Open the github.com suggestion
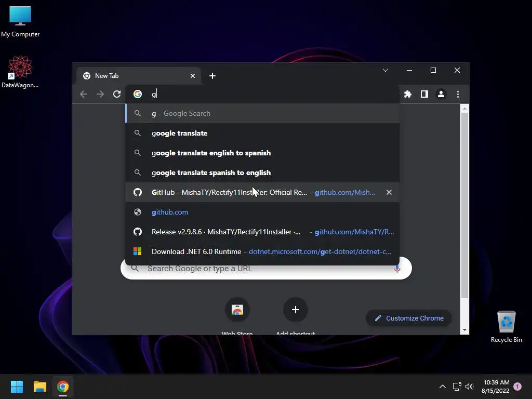 [262, 212]
